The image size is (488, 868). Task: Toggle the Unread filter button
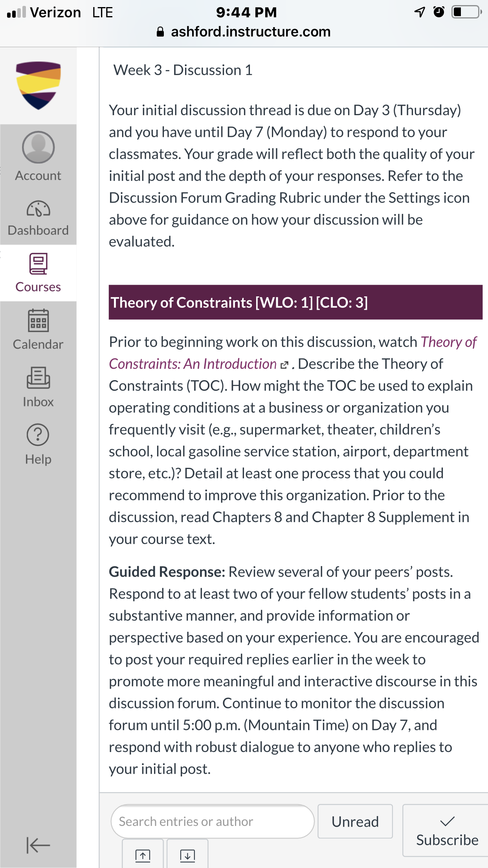coord(355,821)
